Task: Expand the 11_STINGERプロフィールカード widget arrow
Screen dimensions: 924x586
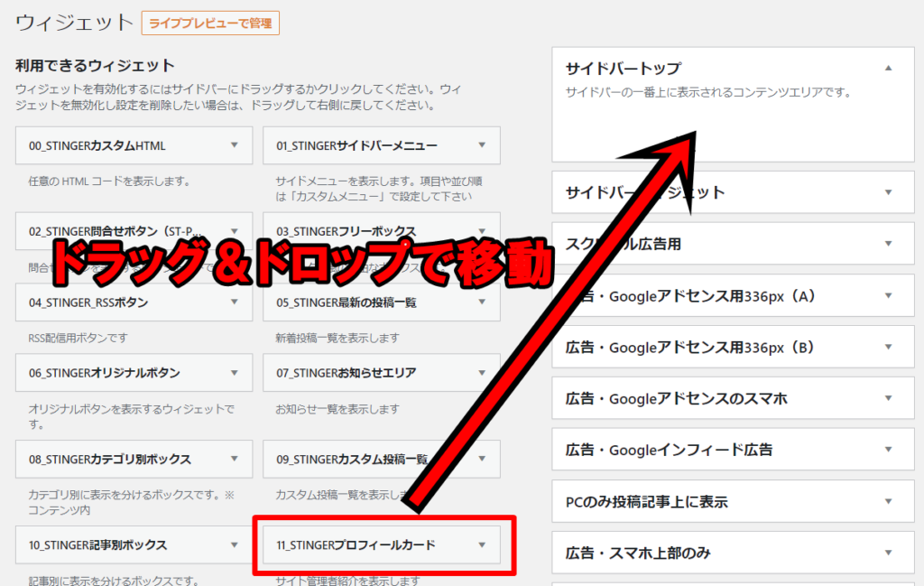Action: [x=482, y=544]
